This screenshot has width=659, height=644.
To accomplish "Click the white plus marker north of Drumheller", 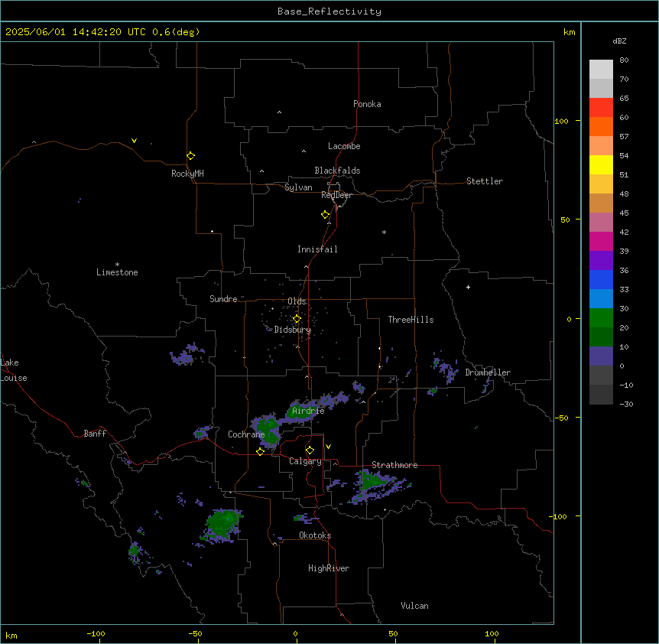I will [468, 287].
